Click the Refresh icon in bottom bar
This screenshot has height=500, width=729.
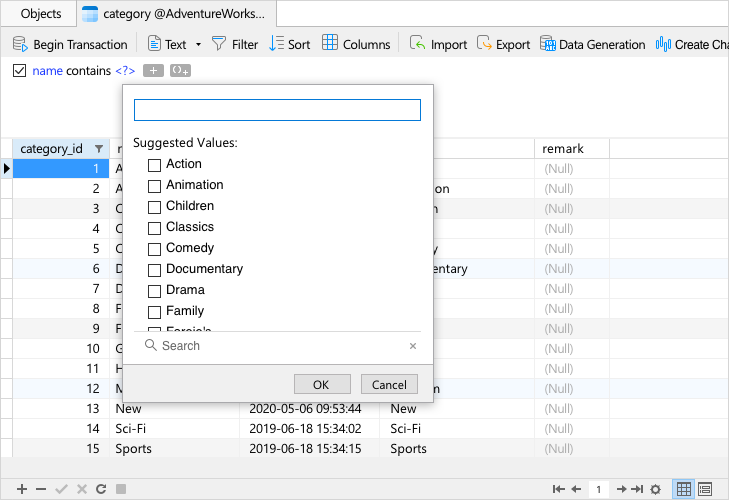101,489
